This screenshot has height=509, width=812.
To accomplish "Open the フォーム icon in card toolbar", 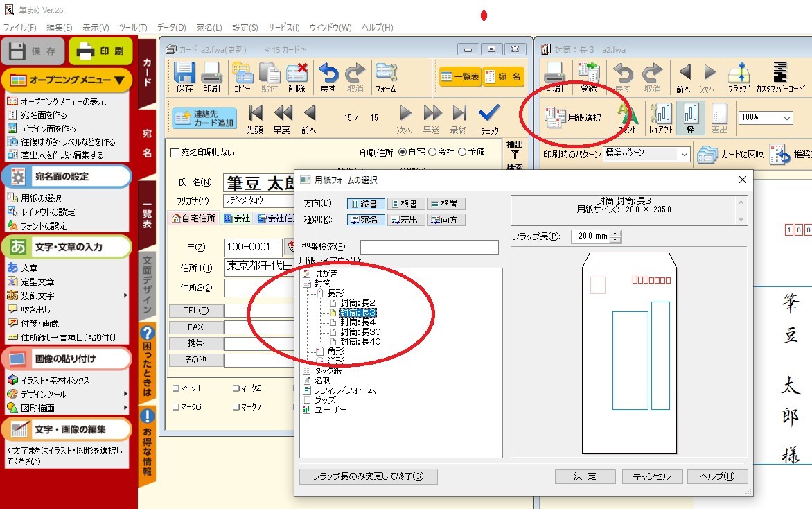I will click(386, 77).
